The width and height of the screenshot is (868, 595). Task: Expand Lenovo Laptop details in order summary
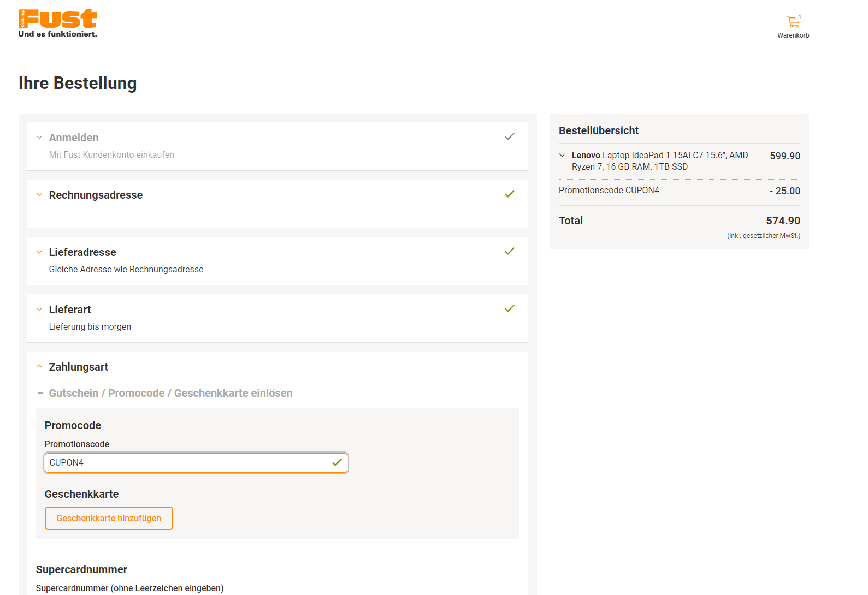pos(562,156)
